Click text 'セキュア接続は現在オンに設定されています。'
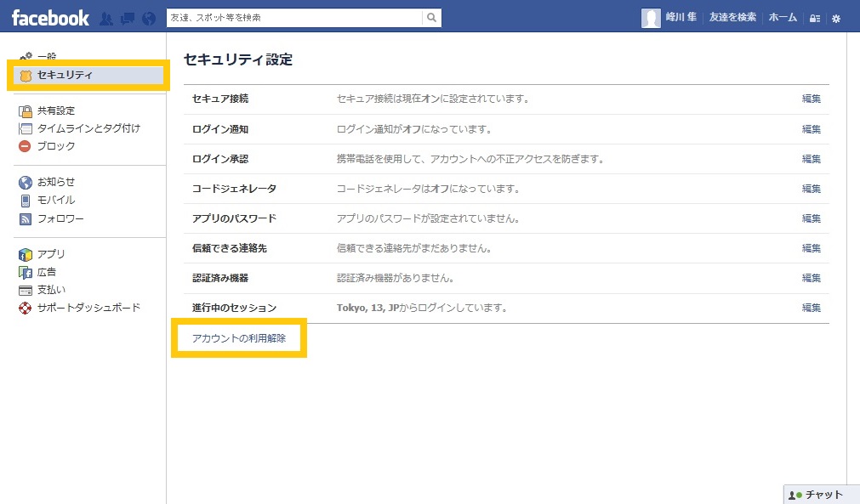 pyautogui.click(x=433, y=99)
